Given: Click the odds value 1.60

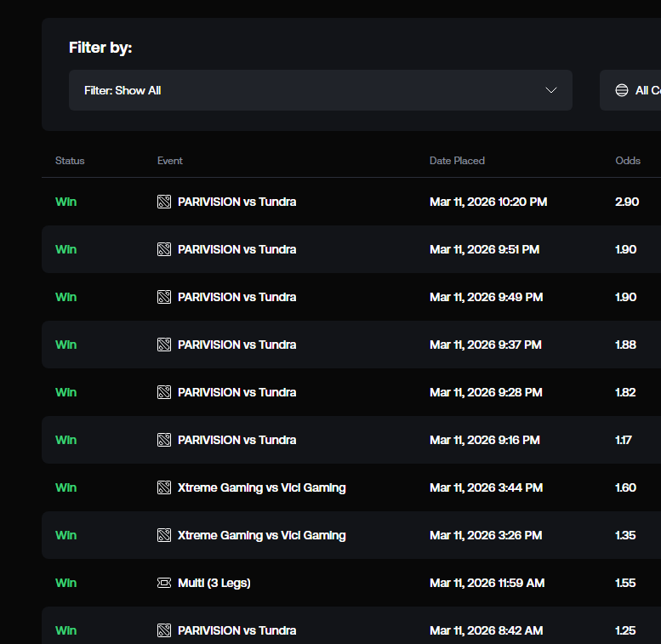Looking at the screenshot, I should 625,487.
